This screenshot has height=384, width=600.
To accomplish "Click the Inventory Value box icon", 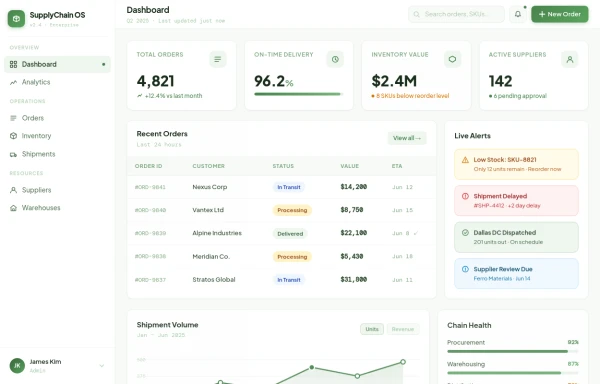I will (452, 59).
